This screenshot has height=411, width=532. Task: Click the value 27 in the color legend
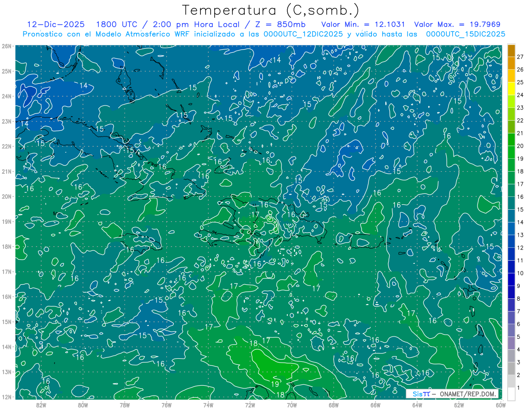520,57
